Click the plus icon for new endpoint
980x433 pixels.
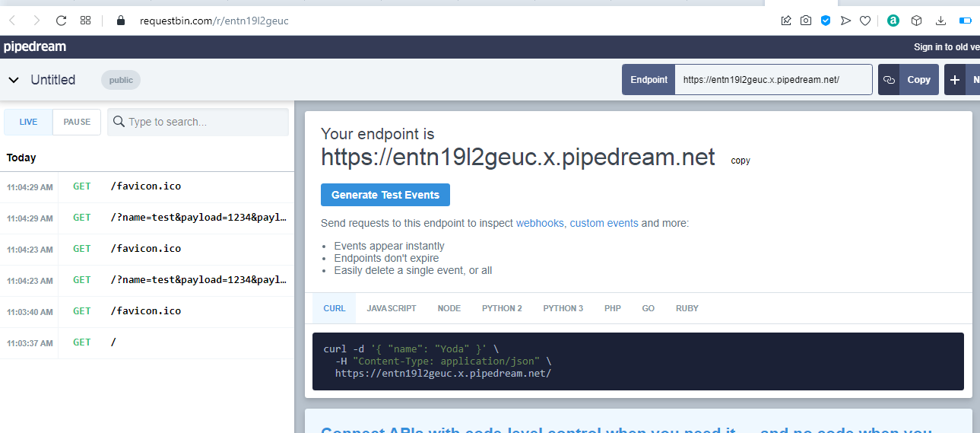pyautogui.click(x=955, y=80)
